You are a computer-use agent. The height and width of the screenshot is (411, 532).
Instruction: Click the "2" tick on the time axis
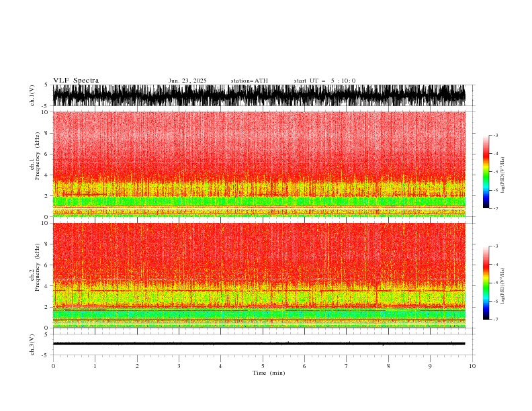coord(137,366)
